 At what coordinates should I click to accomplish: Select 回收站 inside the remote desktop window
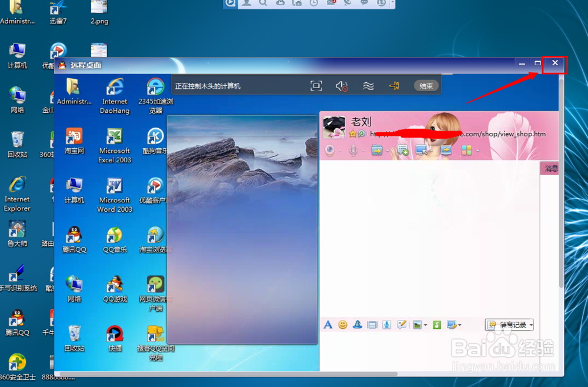[74, 339]
